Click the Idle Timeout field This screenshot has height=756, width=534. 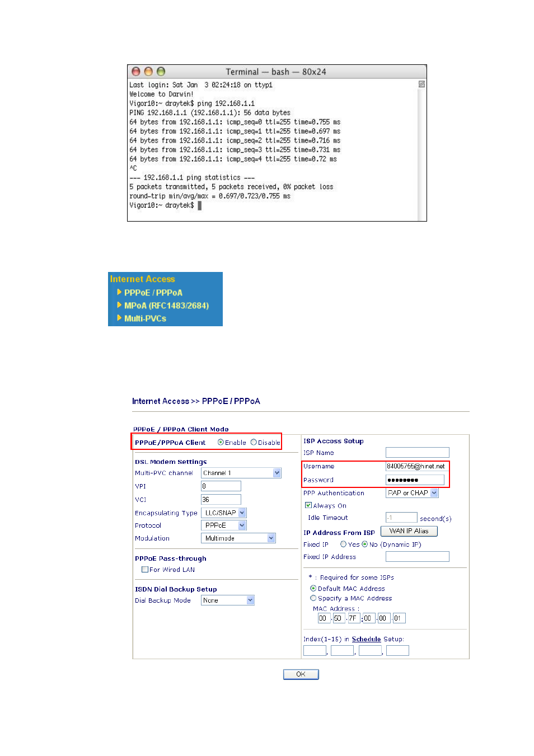(401, 518)
